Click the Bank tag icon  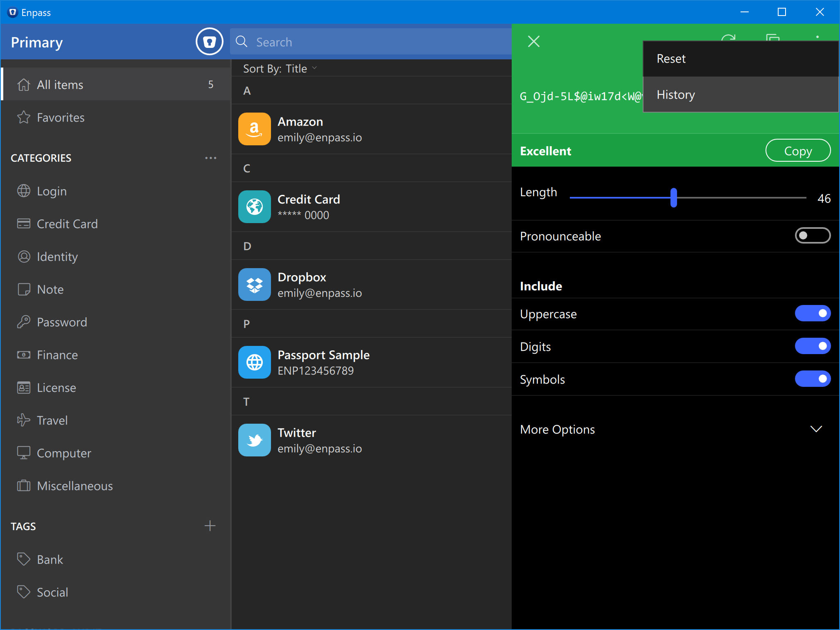point(24,559)
